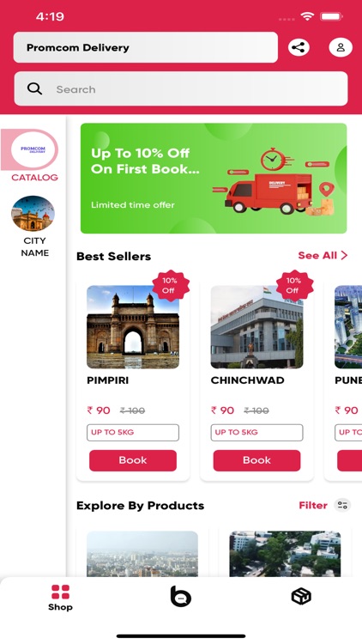The image size is (362, 644).
Task: Open the user profile icon
Action: 341,47
